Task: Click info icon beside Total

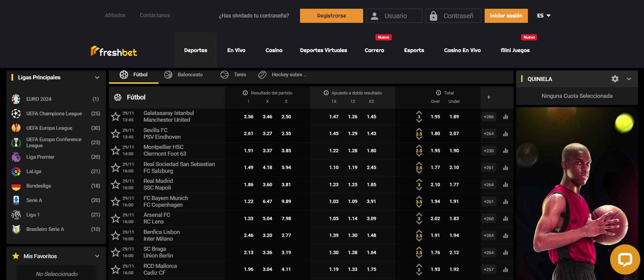Action: click(438, 93)
